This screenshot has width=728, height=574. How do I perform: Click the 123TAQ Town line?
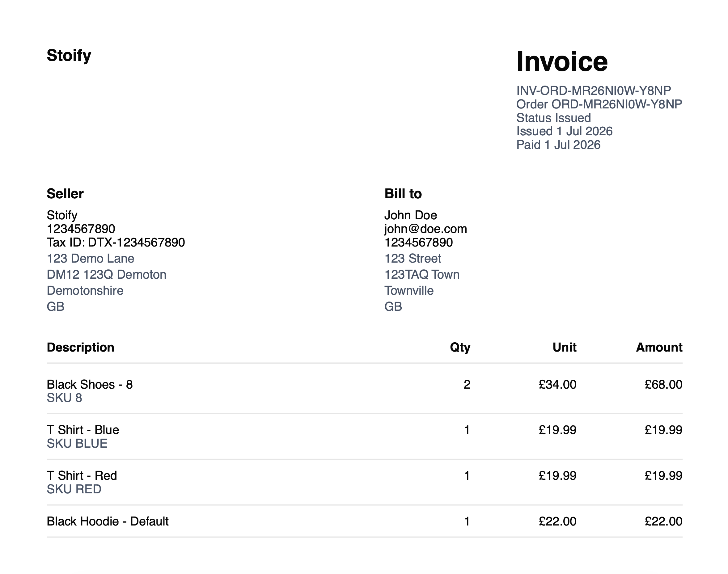[x=422, y=275]
